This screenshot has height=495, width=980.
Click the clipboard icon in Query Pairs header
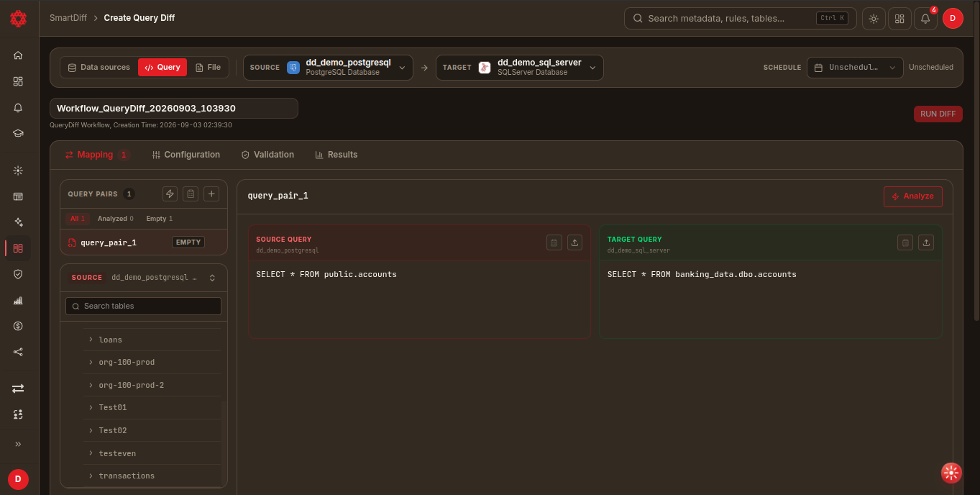point(191,194)
